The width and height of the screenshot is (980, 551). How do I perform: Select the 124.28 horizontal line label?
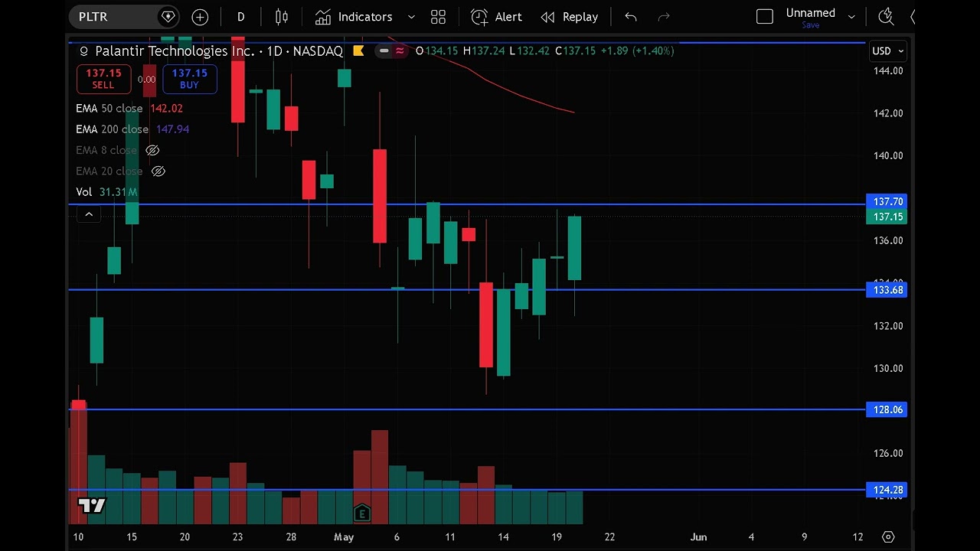coord(887,491)
